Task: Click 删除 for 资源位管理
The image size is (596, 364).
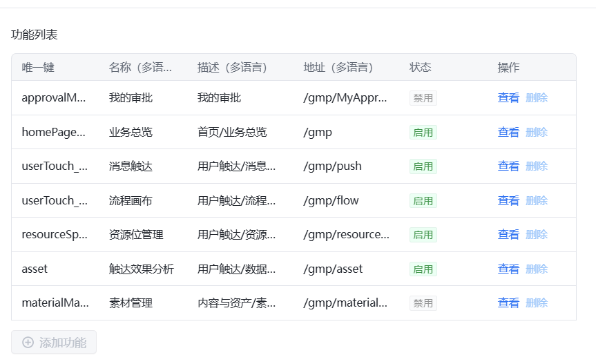Action: coord(537,235)
